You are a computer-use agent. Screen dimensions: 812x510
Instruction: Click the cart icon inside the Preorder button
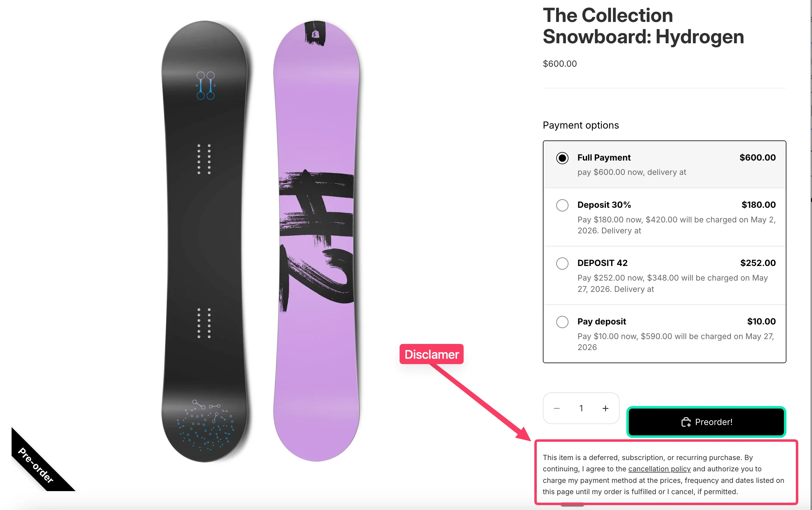687,422
